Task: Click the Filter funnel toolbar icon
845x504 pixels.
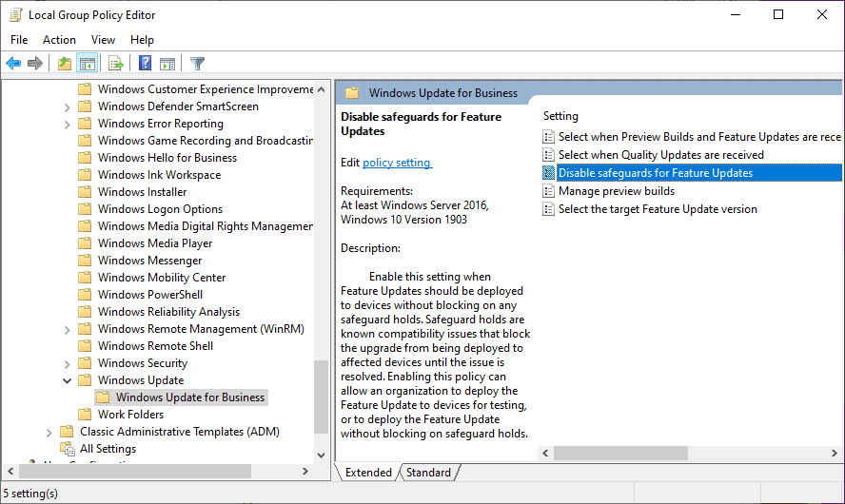Action: click(x=197, y=64)
